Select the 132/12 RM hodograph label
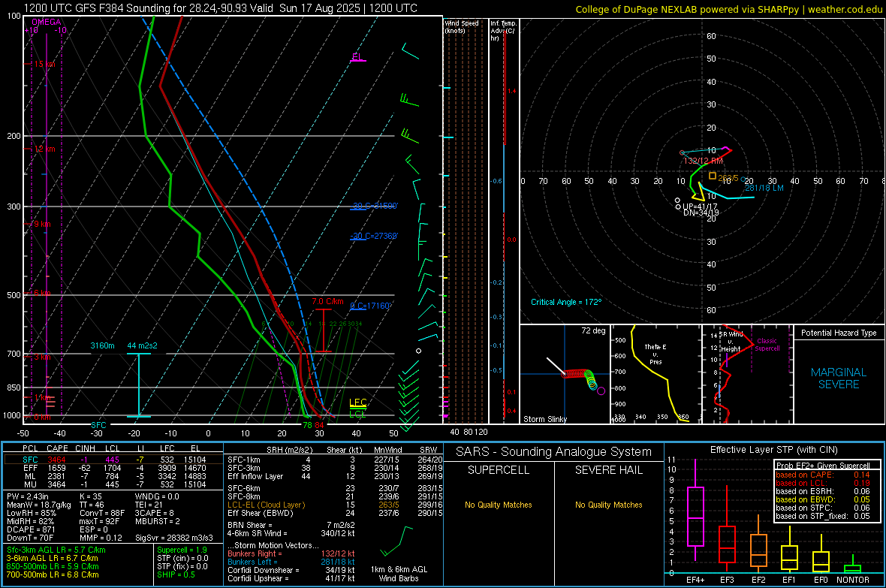886x588 pixels. click(x=703, y=161)
